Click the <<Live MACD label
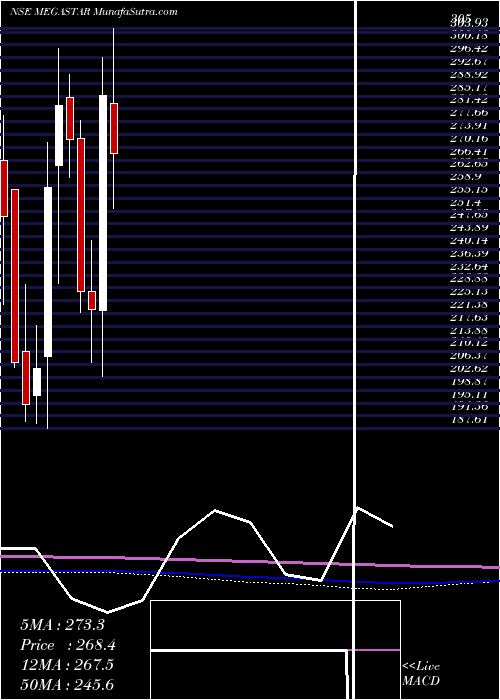Screen dimensions: 500x700 (x=421, y=674)
